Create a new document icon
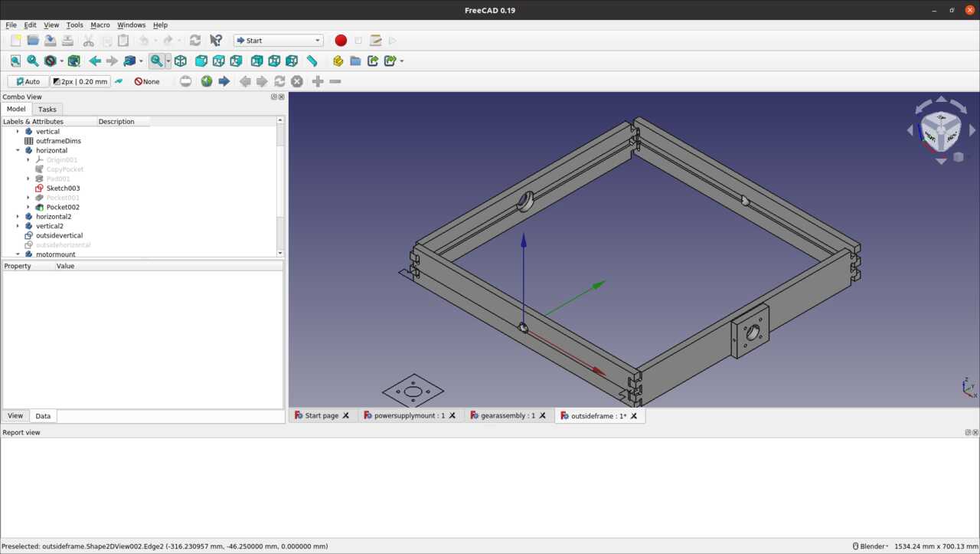This screenshot has height=554, width=980. pyautogui.click(x=15, y=41)
